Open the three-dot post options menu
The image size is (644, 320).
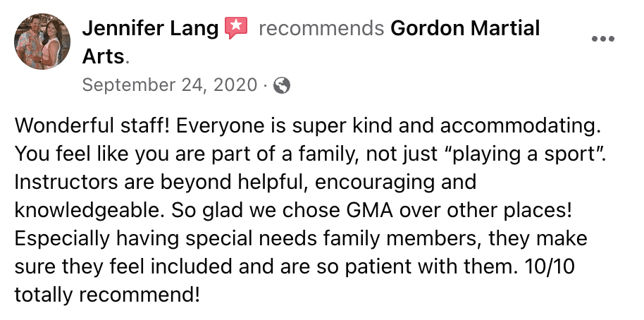pos(603,39)
